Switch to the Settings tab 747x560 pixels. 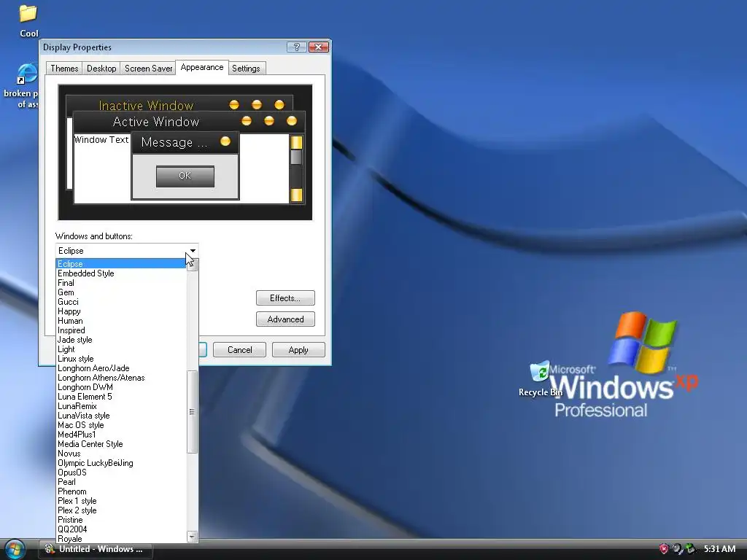246,68
